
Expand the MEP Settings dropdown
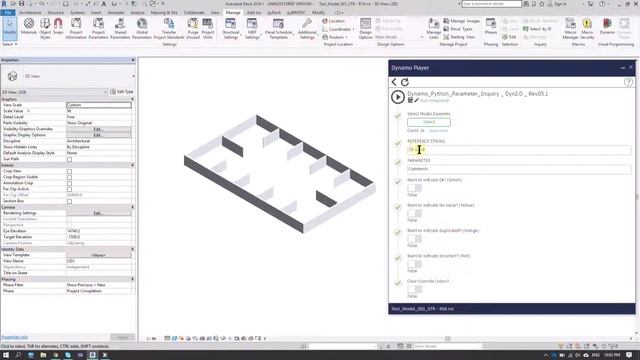pos(252,28)
